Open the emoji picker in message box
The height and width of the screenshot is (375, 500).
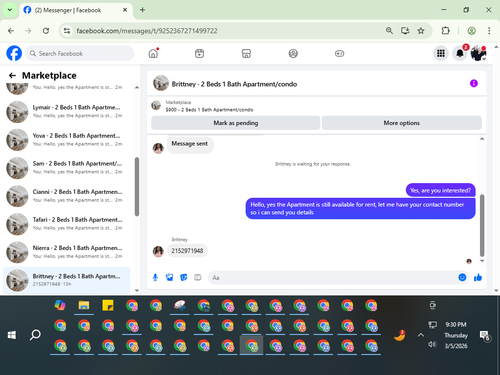click(x=462, y=277)
